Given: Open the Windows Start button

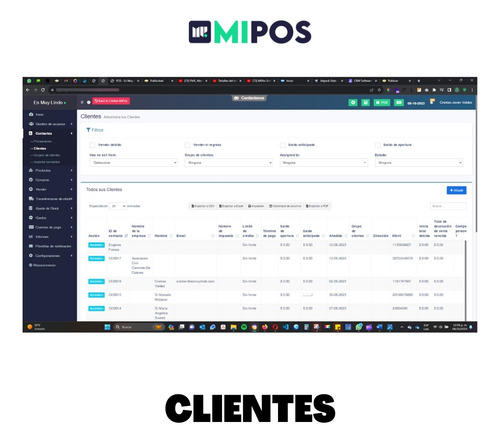Looking at the screenshot, I should pos(107,327).
